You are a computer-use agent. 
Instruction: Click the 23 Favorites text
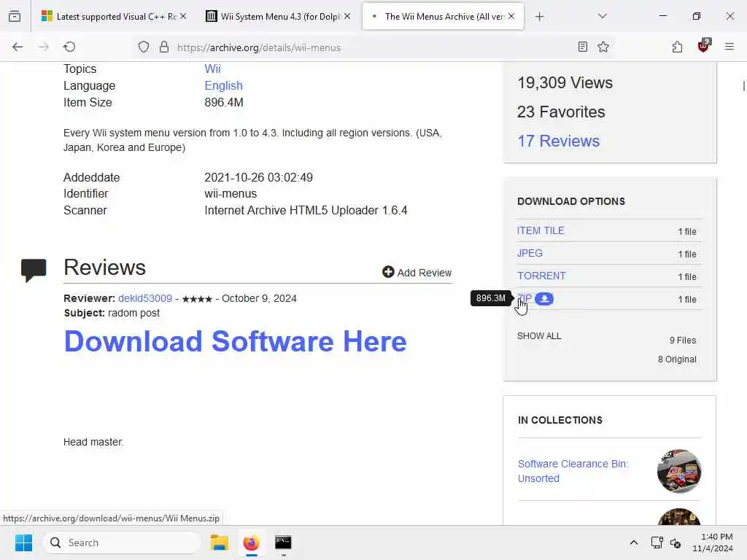click(x=561, y=112)
